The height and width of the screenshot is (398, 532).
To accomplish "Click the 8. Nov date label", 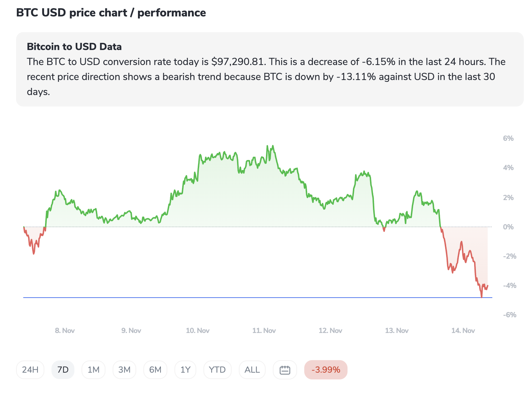I will click(65, 331).
